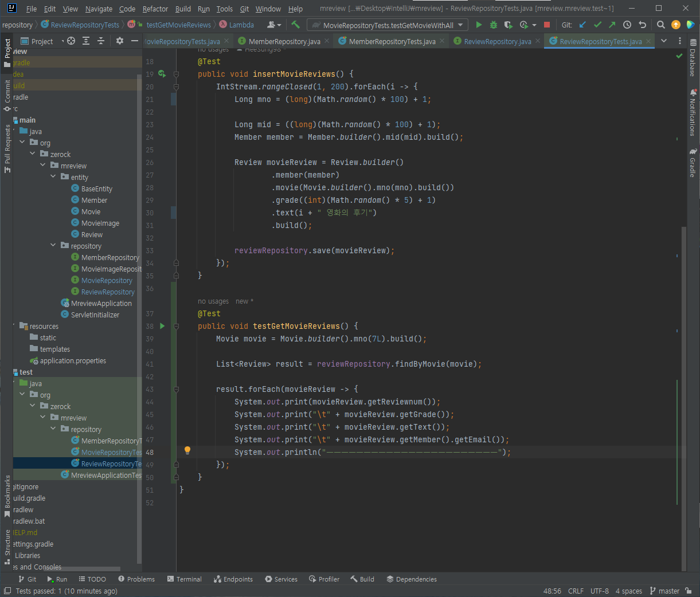This screenshot has width=700, height=597.
Task: Switch to ReviewRepository.java tab
Action: pyautogui.click(x=497, y=41)
